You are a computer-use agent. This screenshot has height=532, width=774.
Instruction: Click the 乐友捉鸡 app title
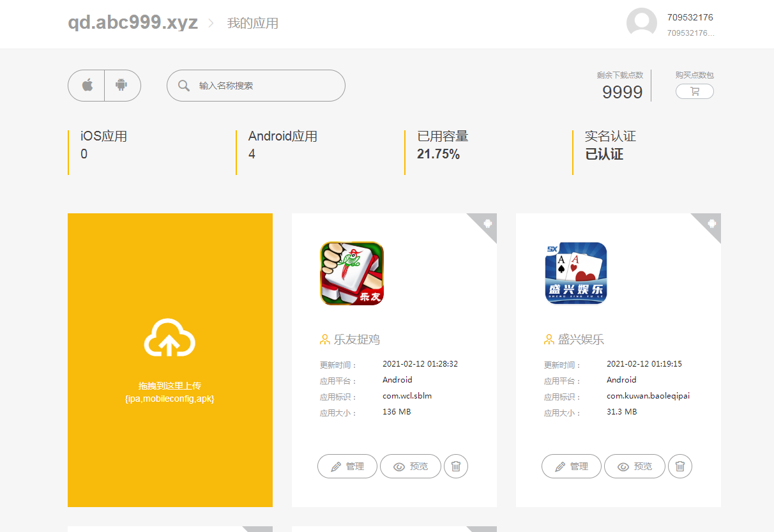[x=356, y=340]
